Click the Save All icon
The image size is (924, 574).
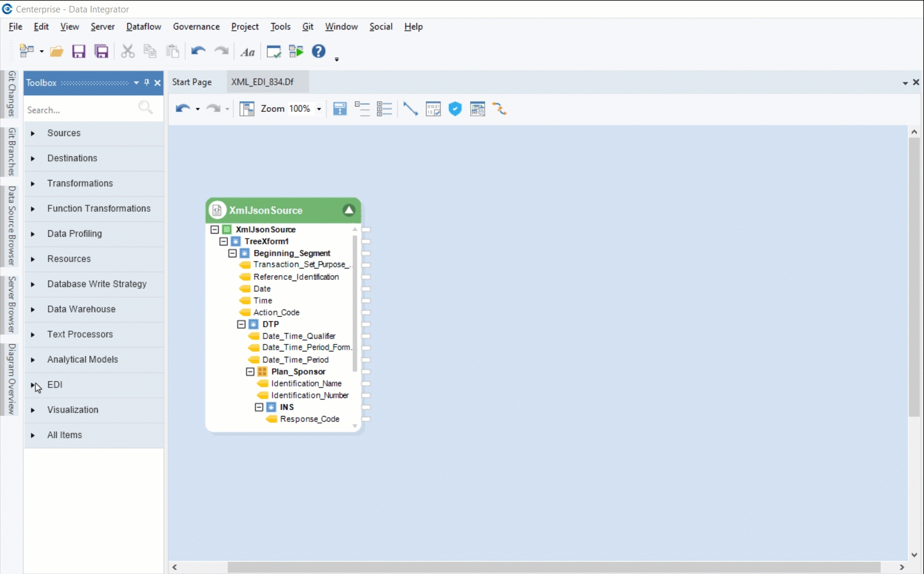[102, 52]
